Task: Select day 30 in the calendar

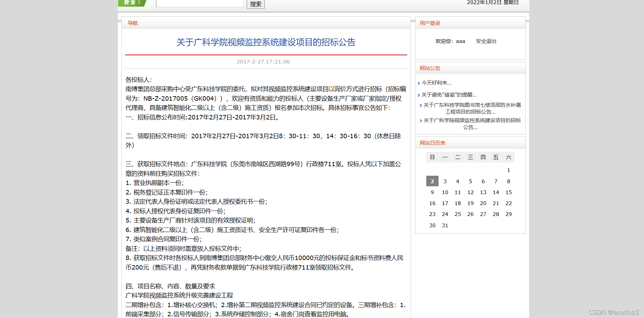Action: pyautogui.click(x=432, y=226)
